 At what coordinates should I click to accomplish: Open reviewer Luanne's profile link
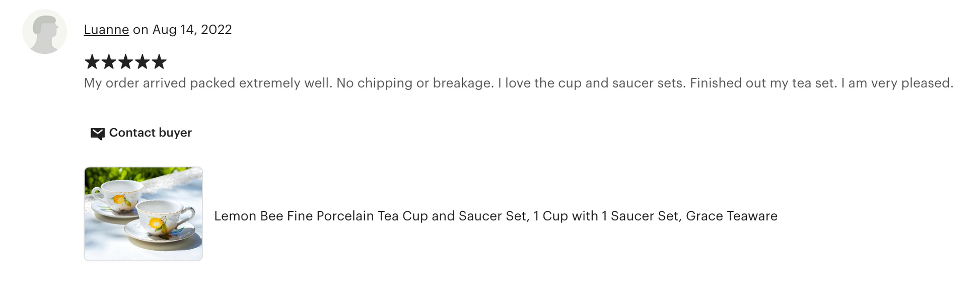106,30
